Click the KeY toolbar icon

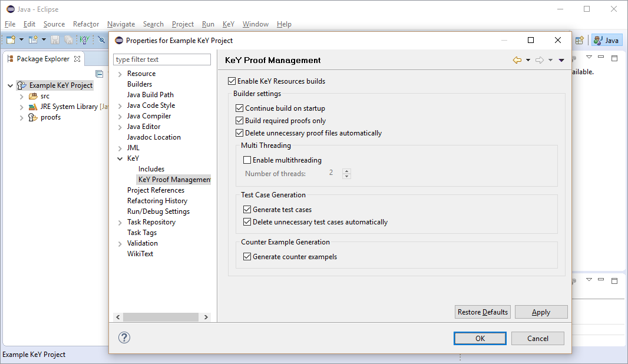(84, 40)
